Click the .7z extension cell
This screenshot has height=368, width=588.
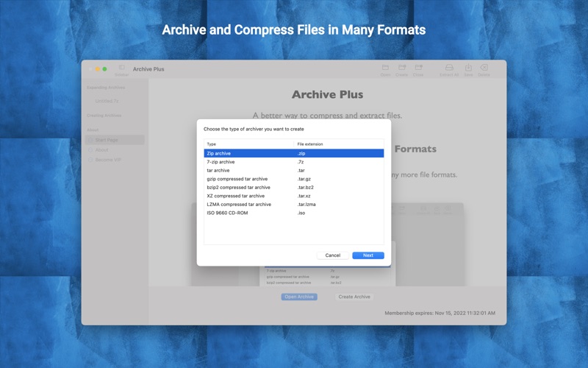click(x=301, y=162)
